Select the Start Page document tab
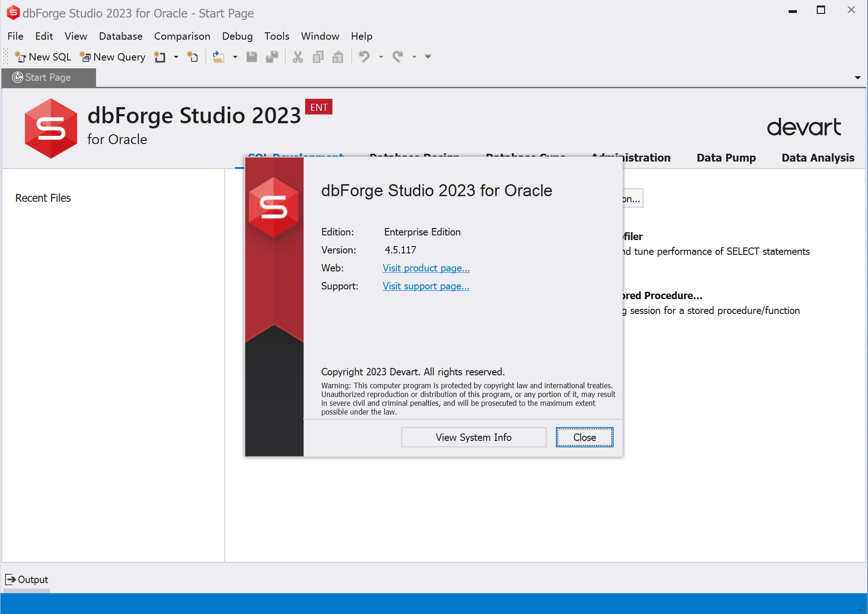Image resolution: width=868 pixels, height=614 pixels. (48, 78)
